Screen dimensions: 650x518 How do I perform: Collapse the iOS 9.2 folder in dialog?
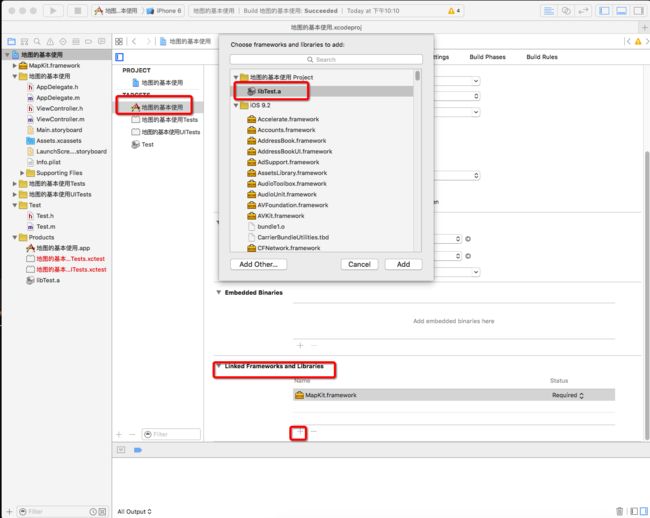[236, 106]
